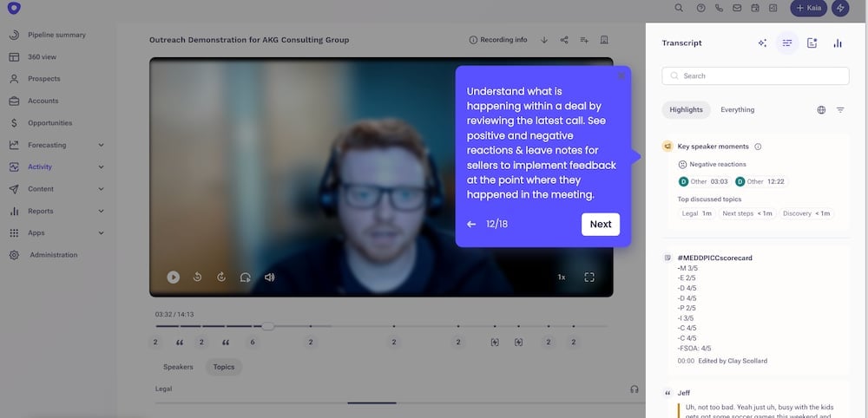Click the transcript Search field
The image size is (868, 418).
pos(756,75)
